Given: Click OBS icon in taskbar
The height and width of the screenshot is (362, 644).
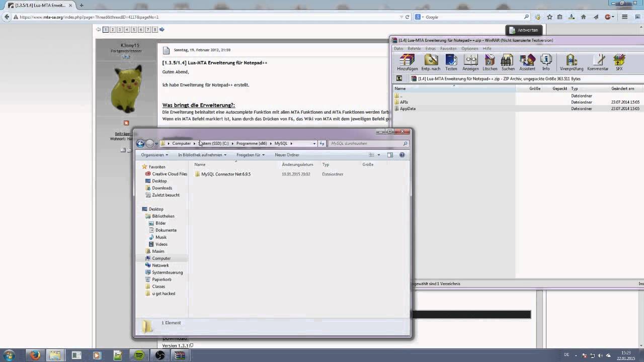Looking at the screenshot, I should 159,355.
